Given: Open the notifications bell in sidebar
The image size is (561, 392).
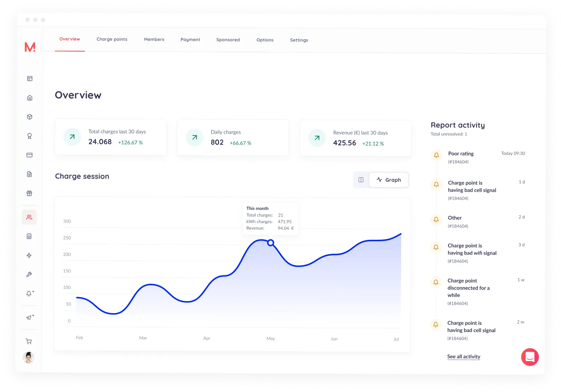Looking at the screenshot, I should pyautogui.click(x=29, y=294).
